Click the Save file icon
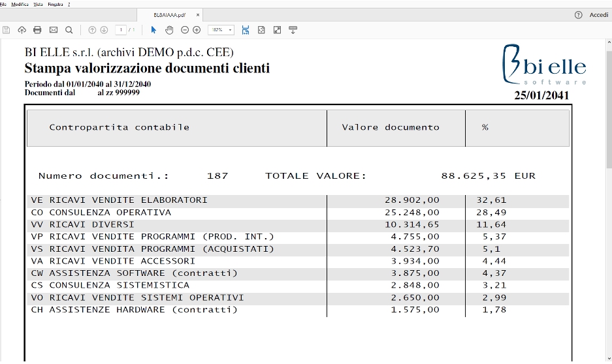Screen dimensions: 612x364 (7, 30)
